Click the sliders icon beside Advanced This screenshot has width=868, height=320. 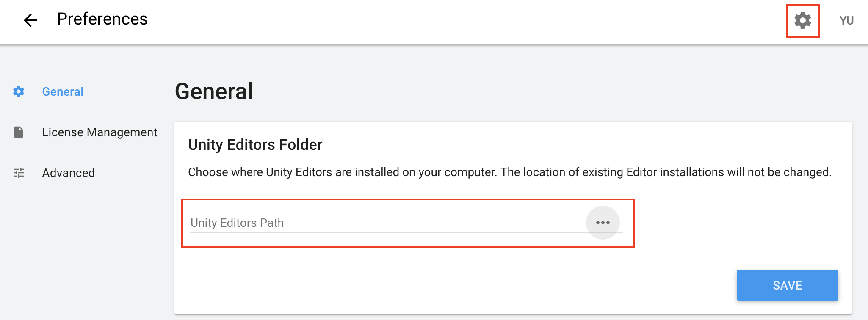point(19,173)
